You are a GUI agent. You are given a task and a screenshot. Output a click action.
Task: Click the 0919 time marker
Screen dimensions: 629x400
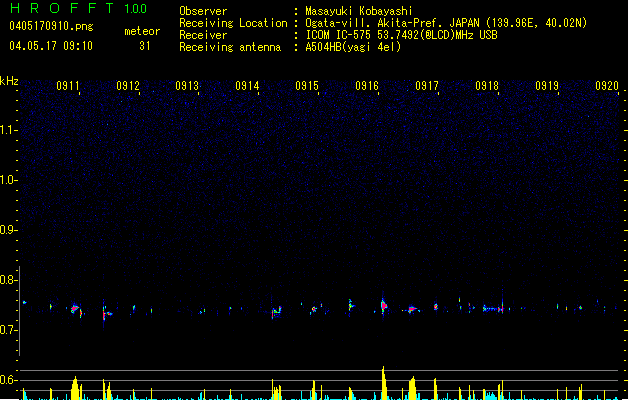(x=547, y=86)
